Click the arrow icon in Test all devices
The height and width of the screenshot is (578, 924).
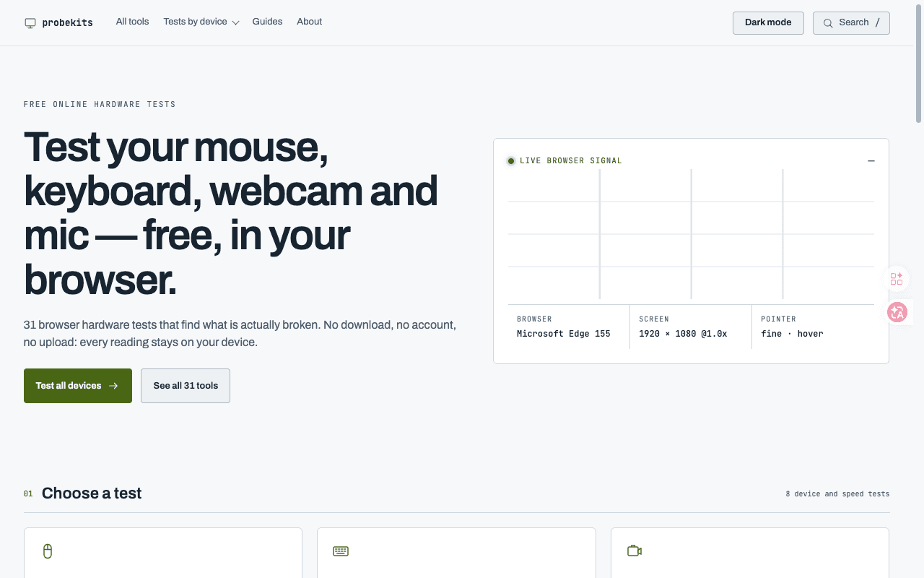point(113,386)
